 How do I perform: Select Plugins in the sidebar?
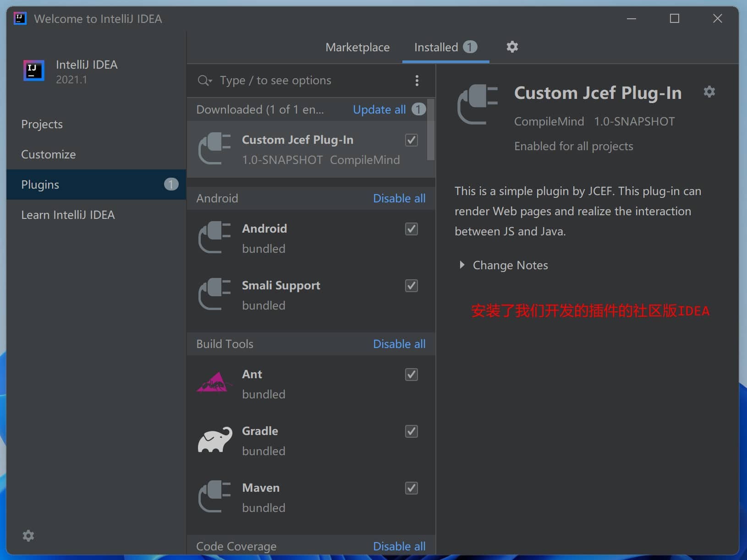[96, 185]
